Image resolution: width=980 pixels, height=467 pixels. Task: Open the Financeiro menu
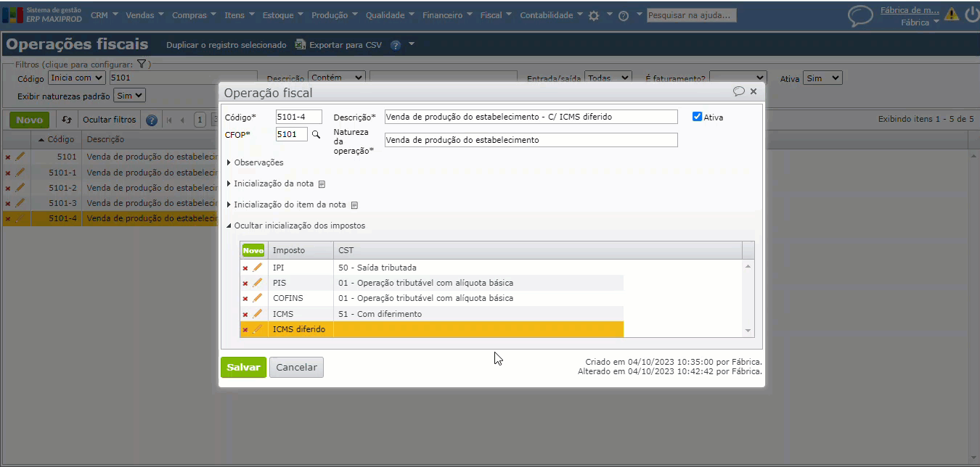(x=447, y=15)
